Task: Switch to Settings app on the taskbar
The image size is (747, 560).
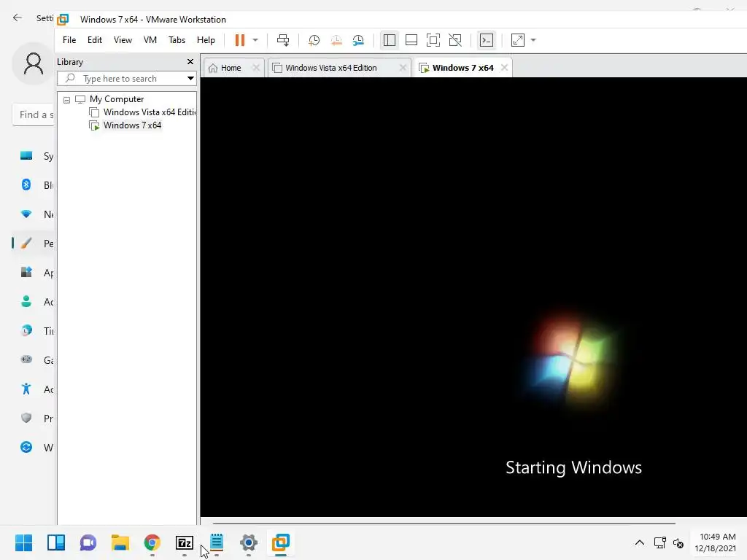Action: [x=249, y=542]
